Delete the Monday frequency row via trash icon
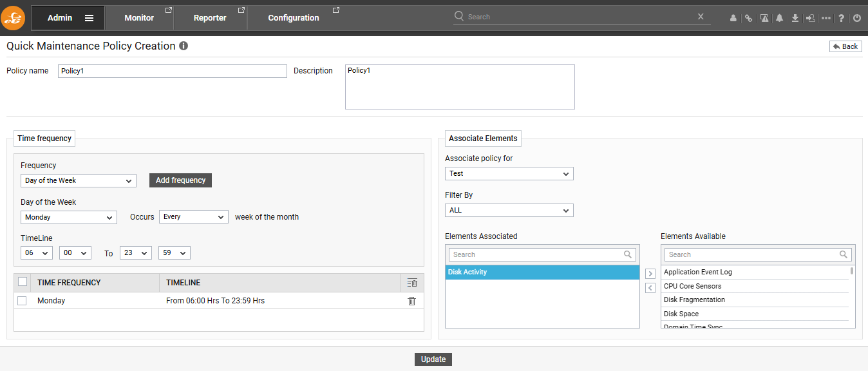This screenshot has height=371, width=868. pos(412,301)
